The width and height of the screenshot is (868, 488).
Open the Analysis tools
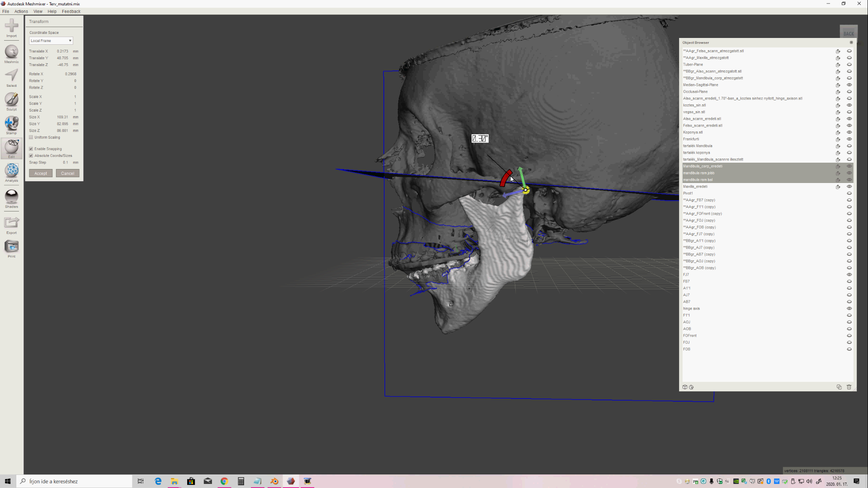(x=11, y=171)
